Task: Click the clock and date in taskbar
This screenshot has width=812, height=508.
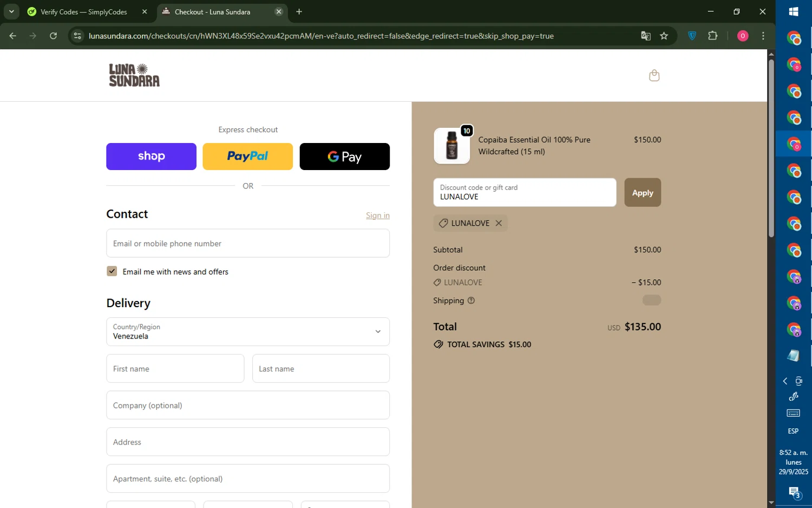Action: tap(794, 462)
